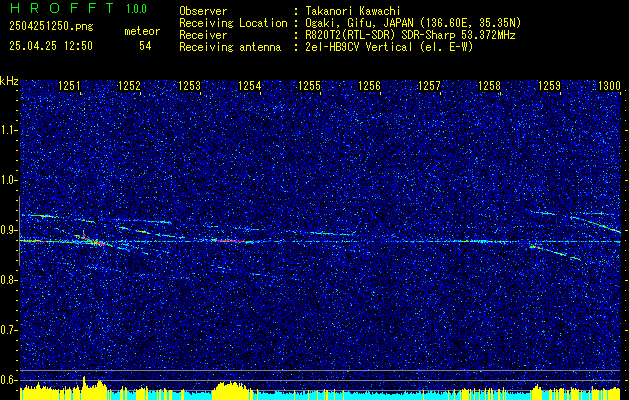The height and width of the screenshot is (400, 629).
Task: Click the 0.8 kHz axis label
Action: pyautogui.click(x=9, y=280)
